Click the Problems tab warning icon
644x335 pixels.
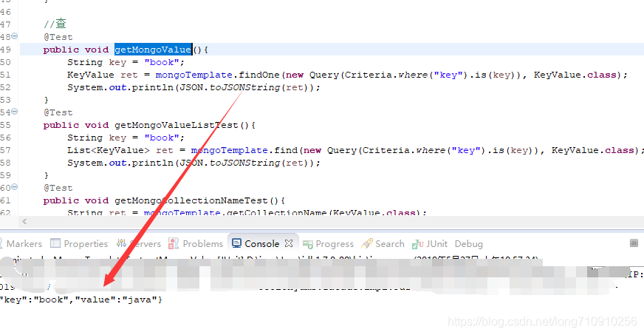[x=174, y=243]
